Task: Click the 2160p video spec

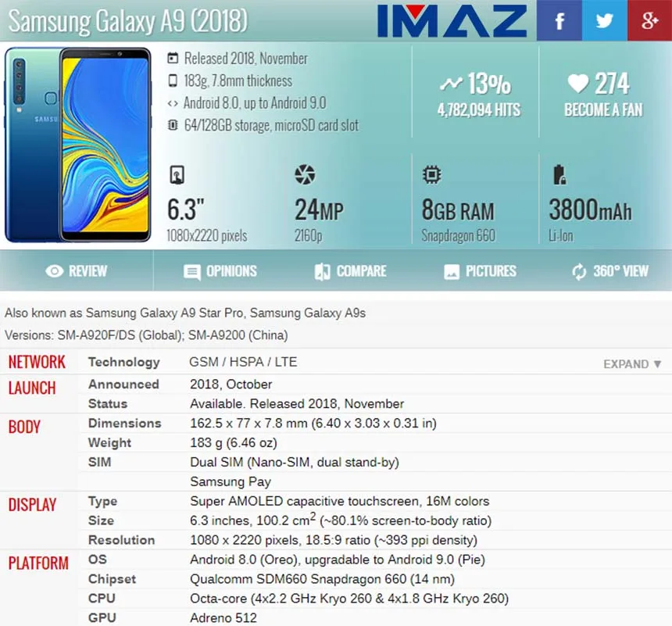Action: click(308, 235)
